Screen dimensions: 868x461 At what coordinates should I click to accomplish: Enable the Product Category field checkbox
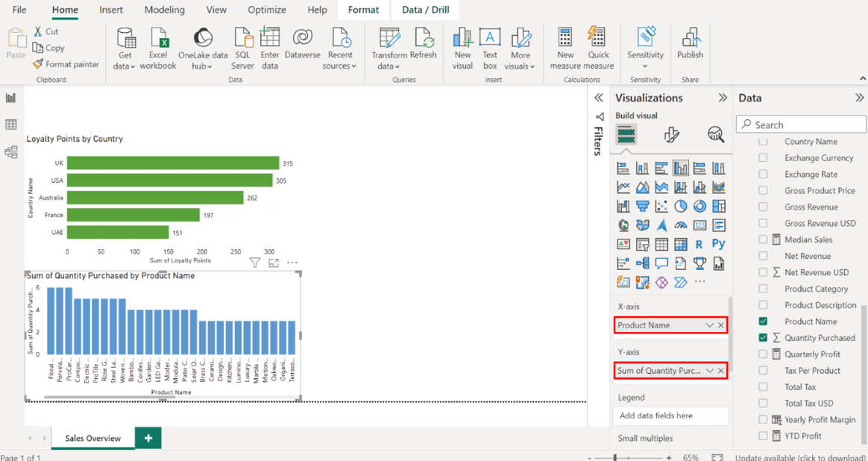pyautogui.click(x=763, y=289)
